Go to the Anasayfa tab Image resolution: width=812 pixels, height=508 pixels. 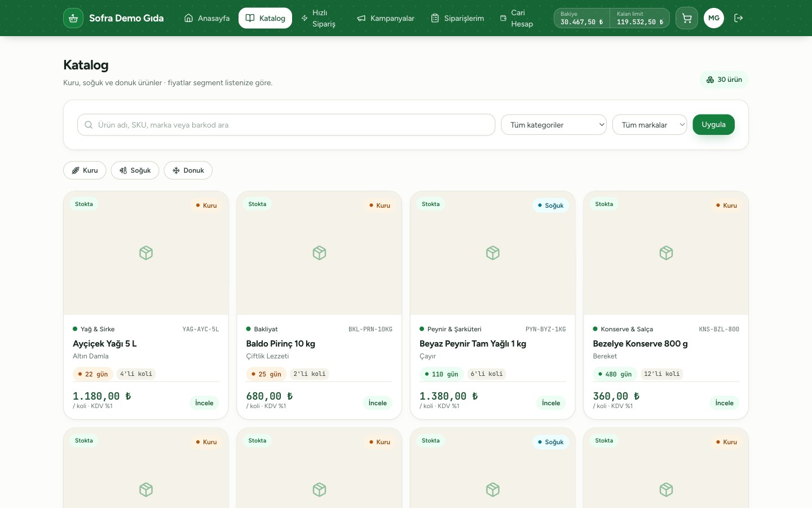(207, 18)
